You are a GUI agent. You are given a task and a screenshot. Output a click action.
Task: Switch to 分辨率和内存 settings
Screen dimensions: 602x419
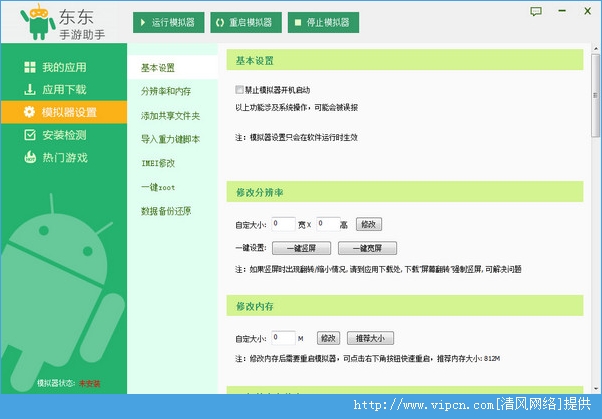click(167, 91)
